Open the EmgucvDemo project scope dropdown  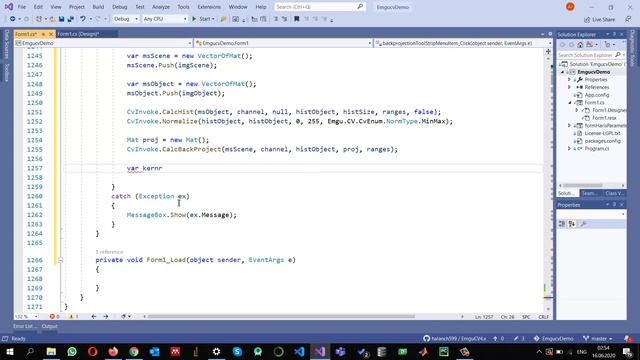point(103,43)
